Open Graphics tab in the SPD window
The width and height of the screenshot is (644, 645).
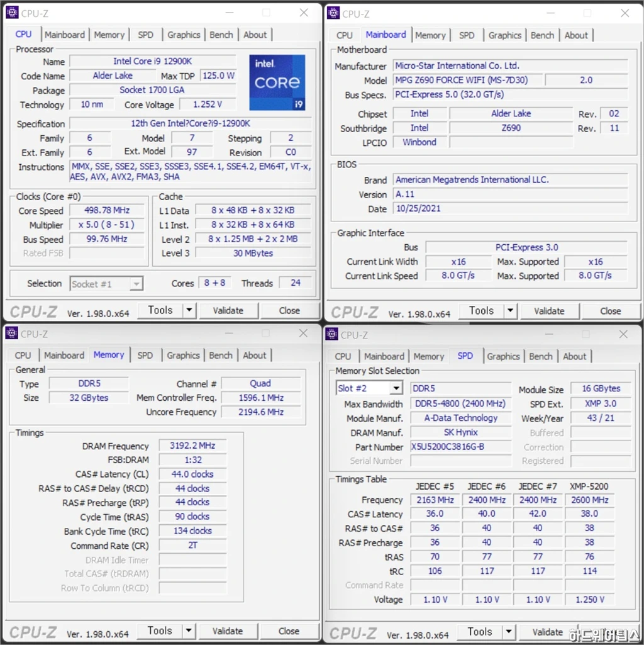[503, 357]
